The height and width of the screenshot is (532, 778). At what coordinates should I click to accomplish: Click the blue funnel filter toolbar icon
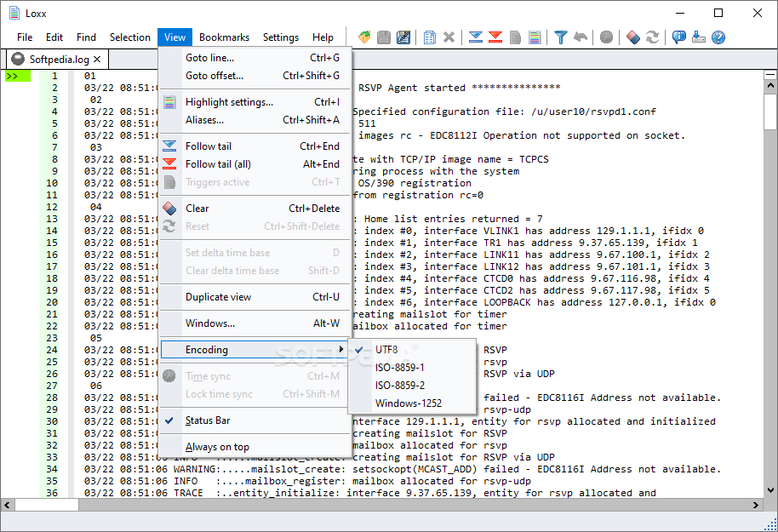coord(561,37)
